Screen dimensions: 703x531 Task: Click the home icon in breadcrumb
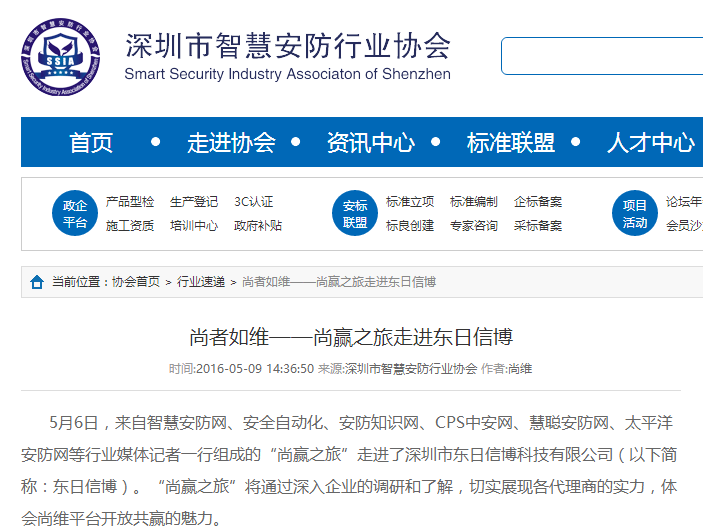point(37,282)
